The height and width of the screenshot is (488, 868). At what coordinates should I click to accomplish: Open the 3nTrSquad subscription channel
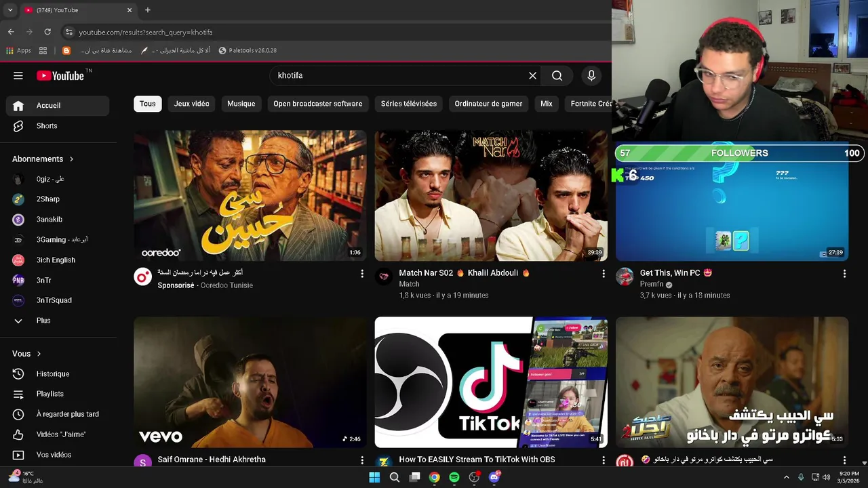(58, 300)
